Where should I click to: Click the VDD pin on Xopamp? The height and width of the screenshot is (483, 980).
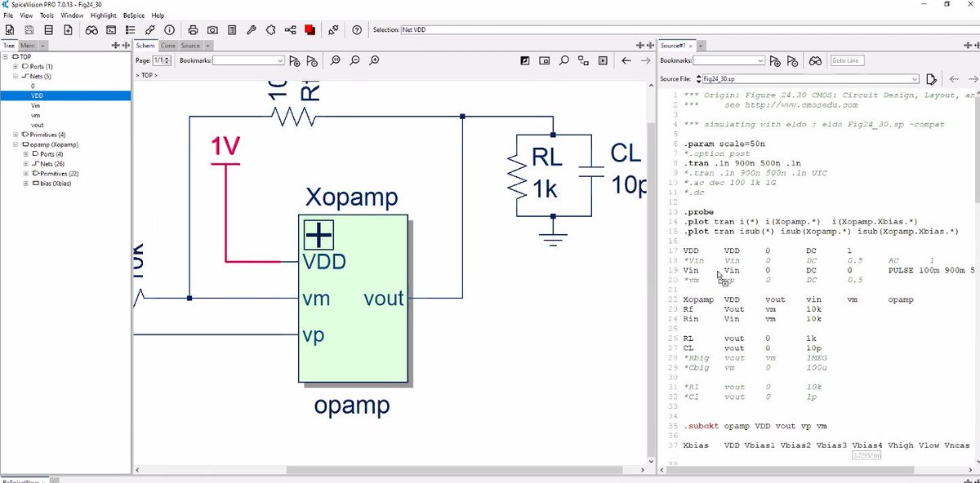pos(323,262)
